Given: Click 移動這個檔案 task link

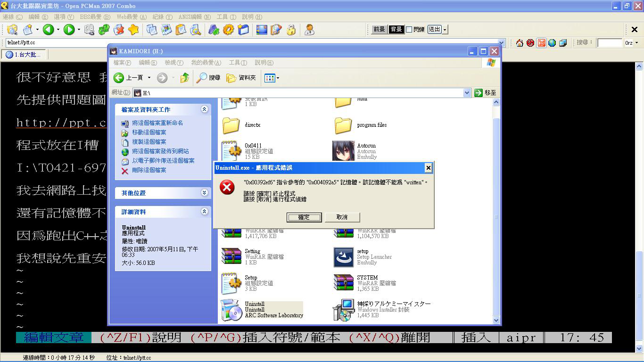Looking at the screenshot, I should point(149,132).
